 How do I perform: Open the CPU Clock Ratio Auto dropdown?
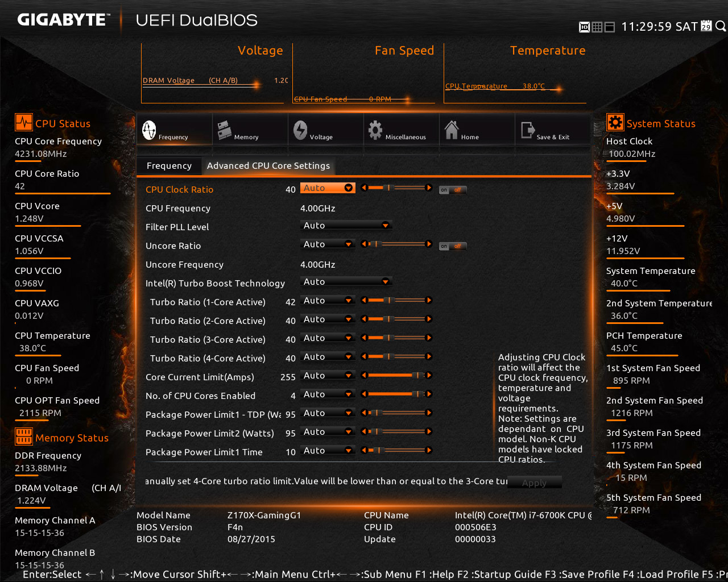tap(328, 188)
